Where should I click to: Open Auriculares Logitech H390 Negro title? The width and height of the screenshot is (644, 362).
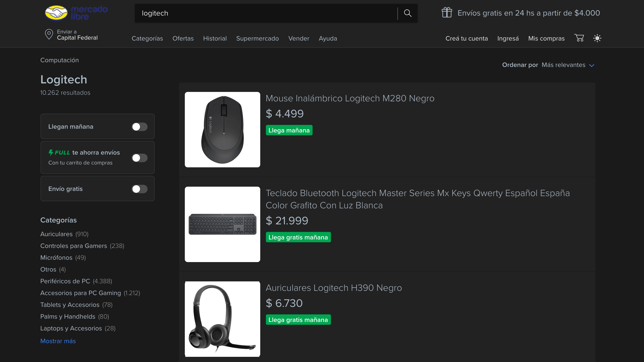pos(334,288)
